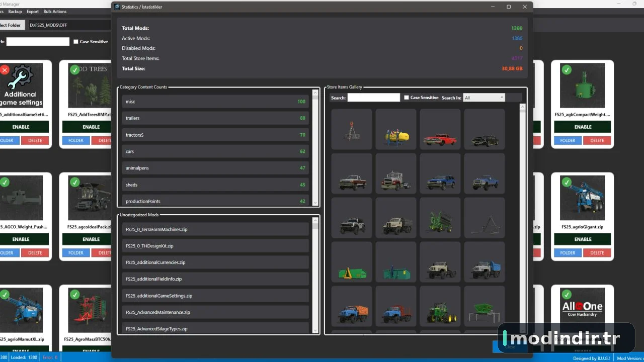Select the yellow tank item in gallery
Image resolution: width=644 pixels, height=362 pixels.
(x=396, y=129)
